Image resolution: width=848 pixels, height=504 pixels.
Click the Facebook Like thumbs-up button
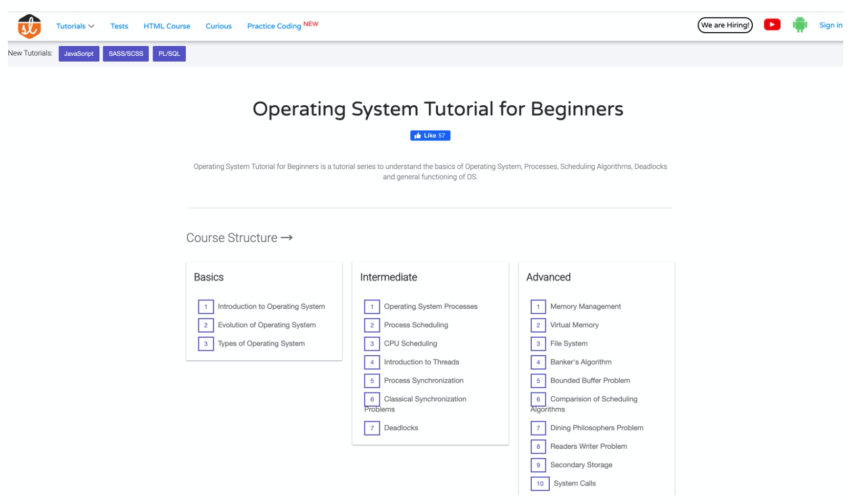[x=430, y=136]
